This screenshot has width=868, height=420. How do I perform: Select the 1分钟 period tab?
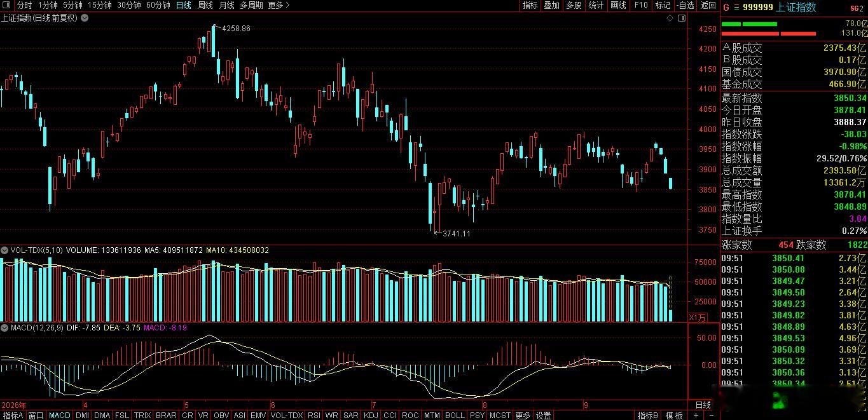coord(48,5)
